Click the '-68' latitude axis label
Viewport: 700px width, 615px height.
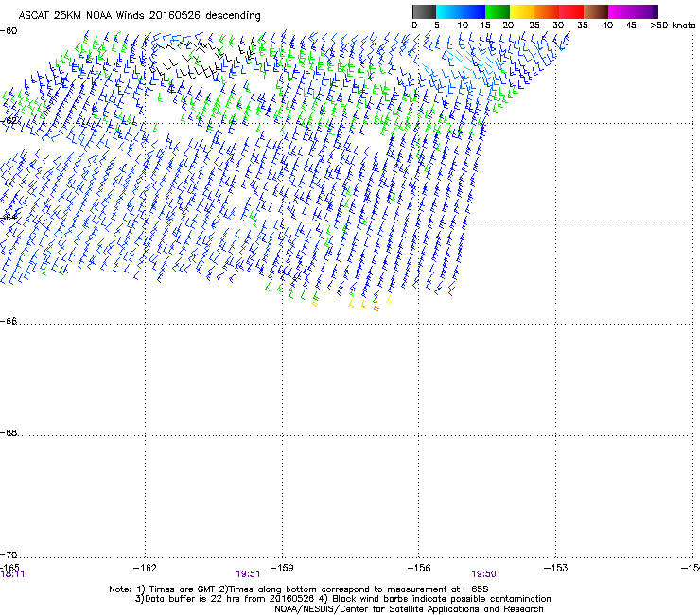(9, 432)
